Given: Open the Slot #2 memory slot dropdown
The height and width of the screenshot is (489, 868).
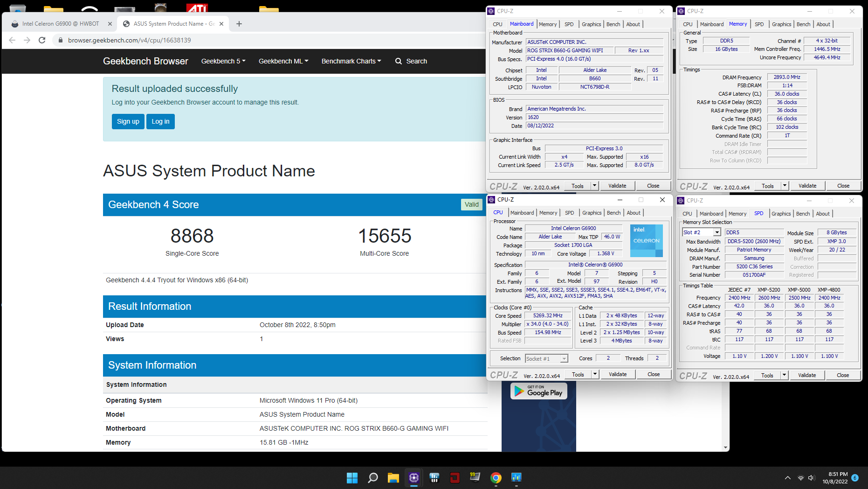Looking at the screenshot, I should click(717, 232).
